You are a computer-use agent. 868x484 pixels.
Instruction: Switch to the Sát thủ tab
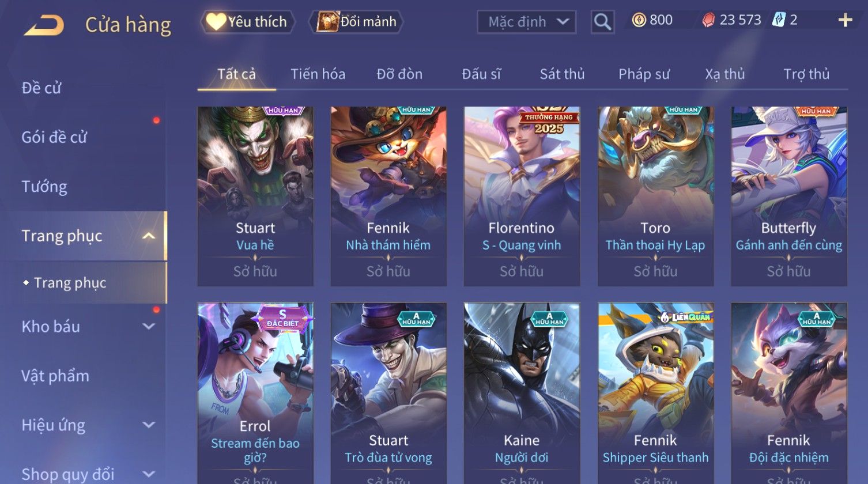[562, 74]
